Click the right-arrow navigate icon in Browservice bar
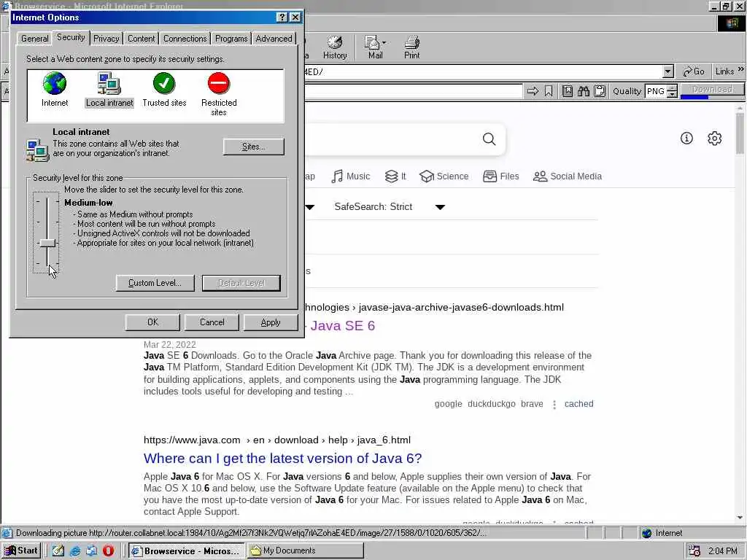This screenshot has height=560, width=747. point(533,91)
